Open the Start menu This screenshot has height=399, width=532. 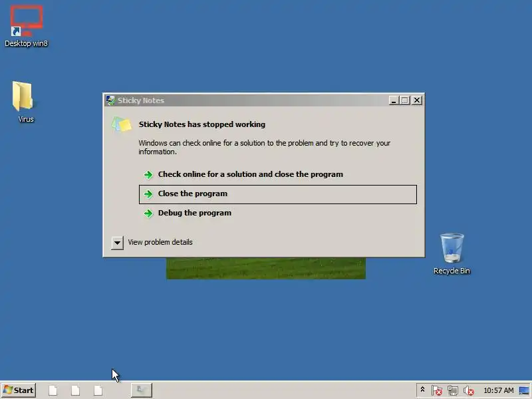(19, 390)
